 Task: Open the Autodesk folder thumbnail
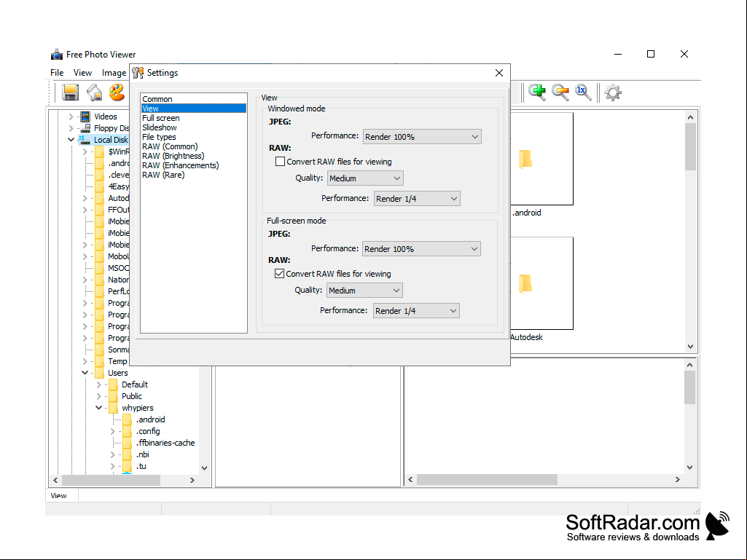[541, 284]
